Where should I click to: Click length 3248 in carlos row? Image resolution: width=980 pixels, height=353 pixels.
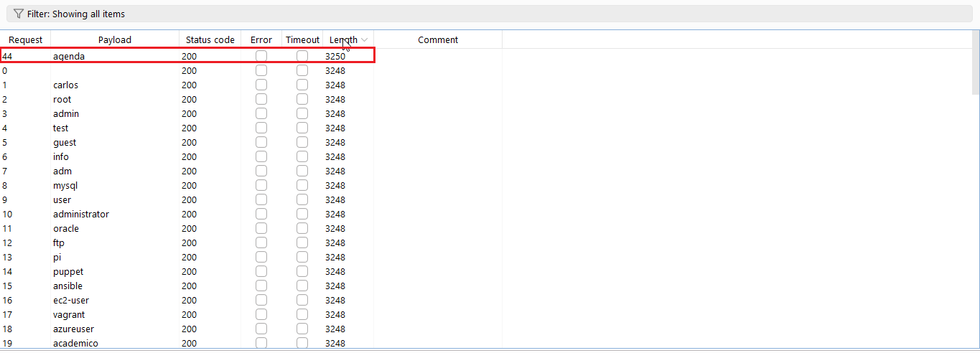point(335,85)
